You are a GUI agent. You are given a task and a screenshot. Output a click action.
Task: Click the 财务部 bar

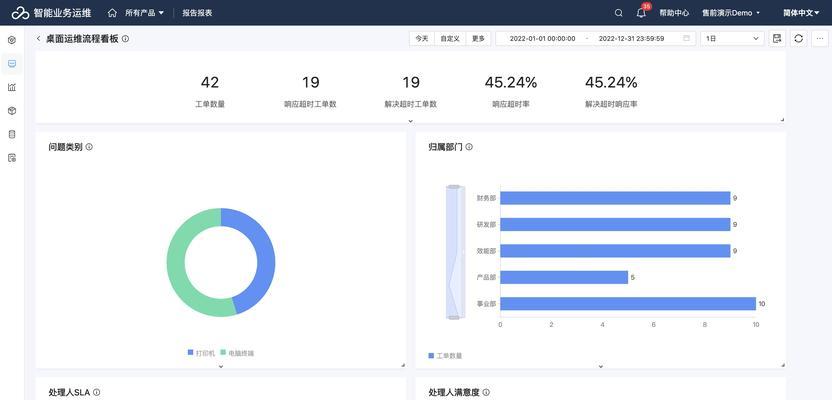point(616,198)
